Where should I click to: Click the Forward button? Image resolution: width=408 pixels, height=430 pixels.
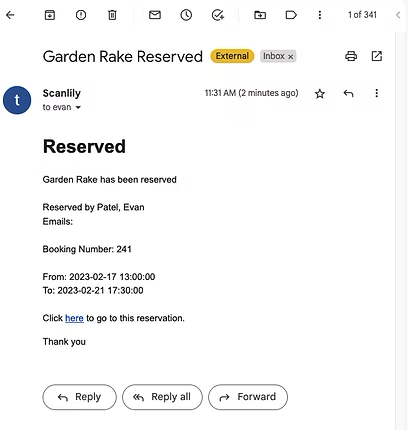(x=248, y=397)
